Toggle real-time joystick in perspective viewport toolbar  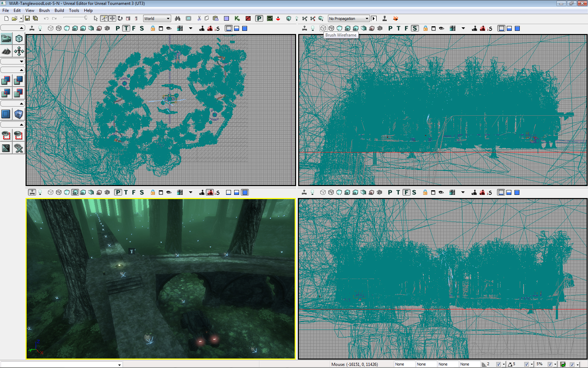32,192
